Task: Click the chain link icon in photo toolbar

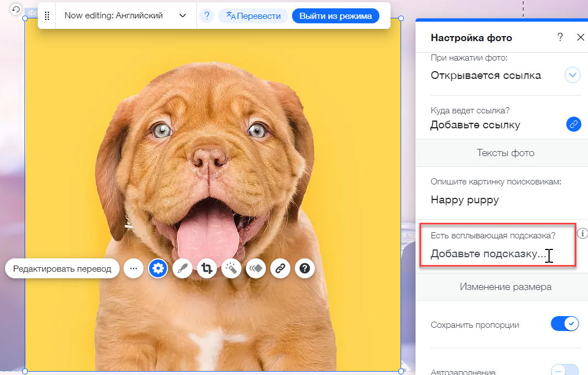Action: coord(280,269)
